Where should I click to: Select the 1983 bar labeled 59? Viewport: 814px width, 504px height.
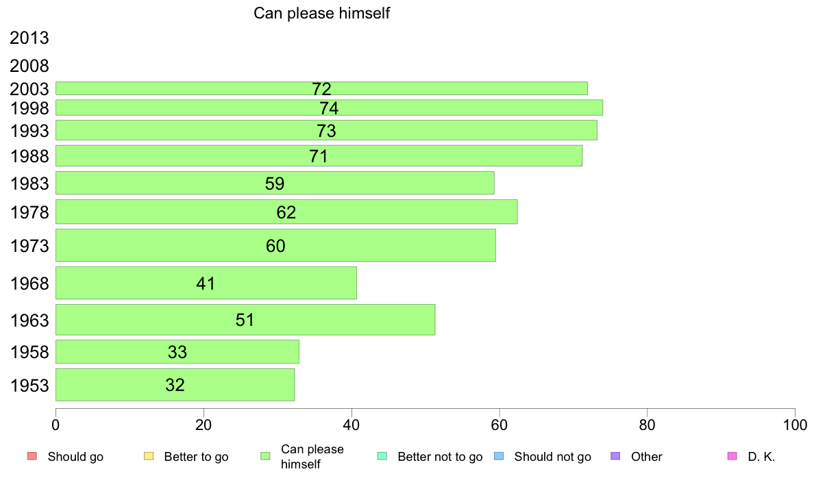(x=275, y=183)
